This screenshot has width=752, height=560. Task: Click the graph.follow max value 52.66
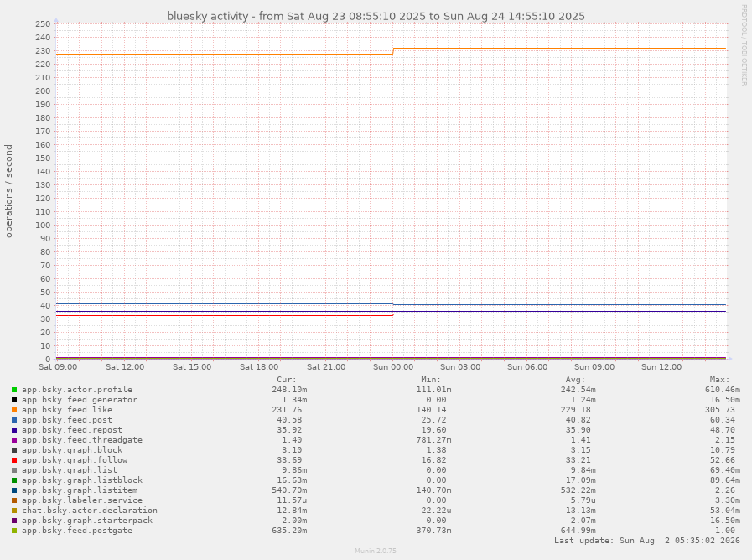point(723,460)
